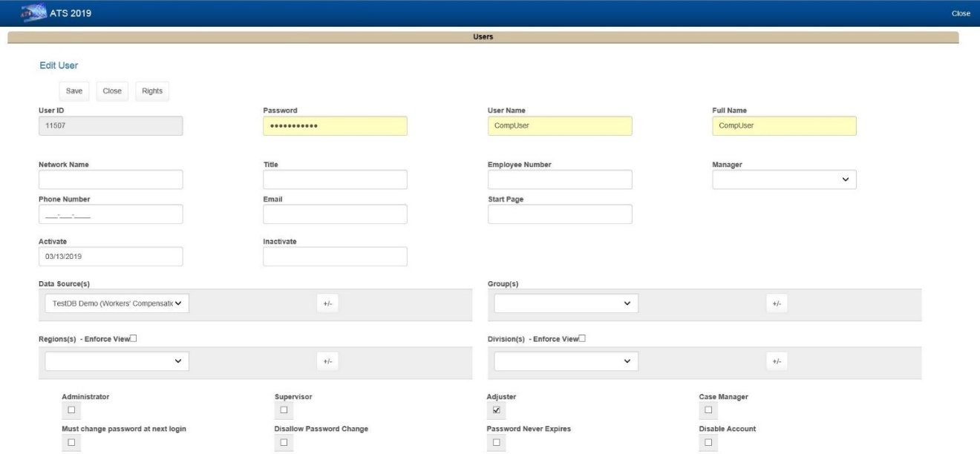Check Password Never Expires option
980x454 pixels.
497,442
